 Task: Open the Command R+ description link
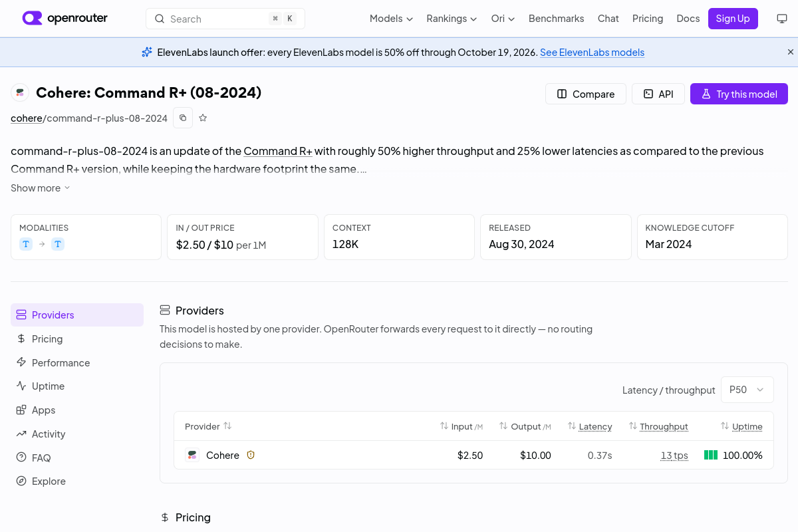(278, 151)
